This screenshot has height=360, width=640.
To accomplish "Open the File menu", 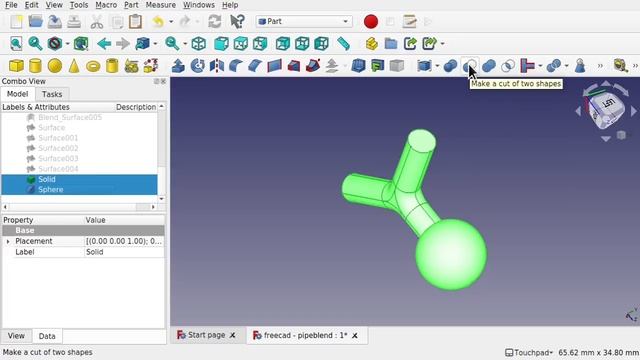I will pos(11,5).
